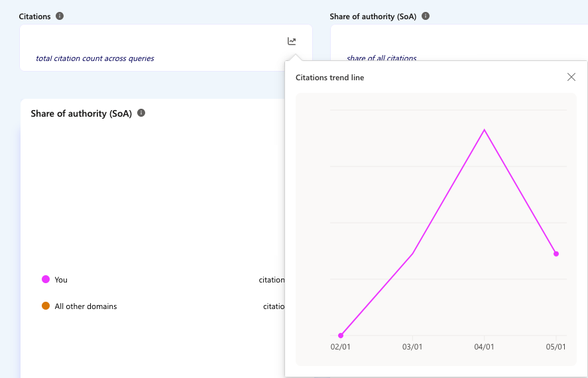Open the citations trend line chart icon
Image resolution: width=588 pixels, height=378 pixels.
292,41
